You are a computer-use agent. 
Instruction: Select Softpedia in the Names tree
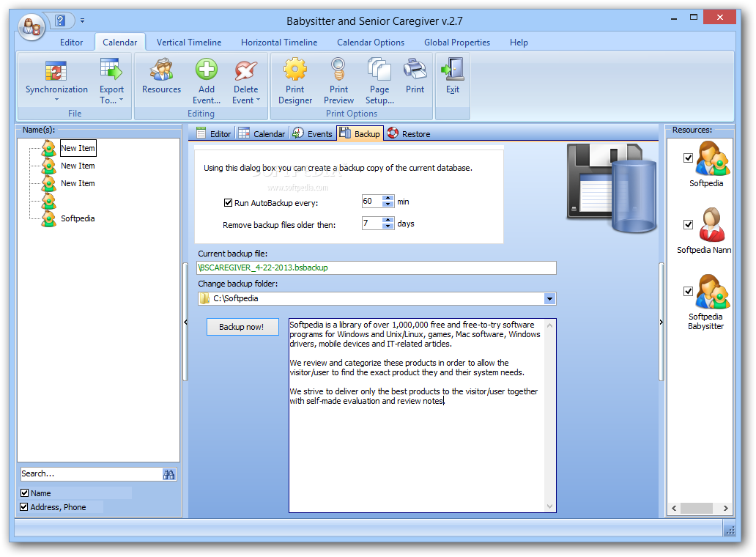pyautogui.click(x=78, y=219)
